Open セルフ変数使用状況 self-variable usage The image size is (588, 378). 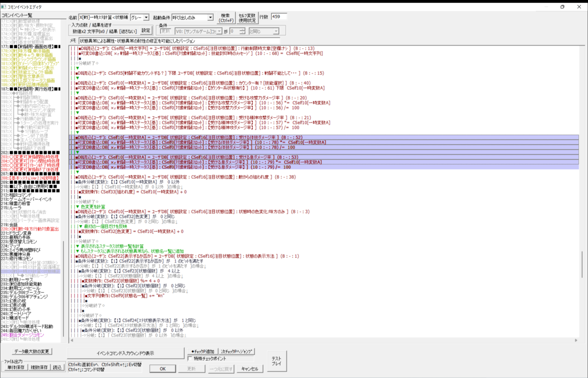tap(247, 18)
